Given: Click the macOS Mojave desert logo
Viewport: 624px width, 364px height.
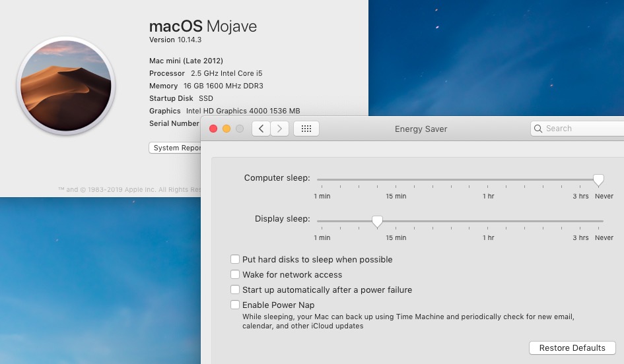Looking at the screenshot, I should [x=66, y=86].
